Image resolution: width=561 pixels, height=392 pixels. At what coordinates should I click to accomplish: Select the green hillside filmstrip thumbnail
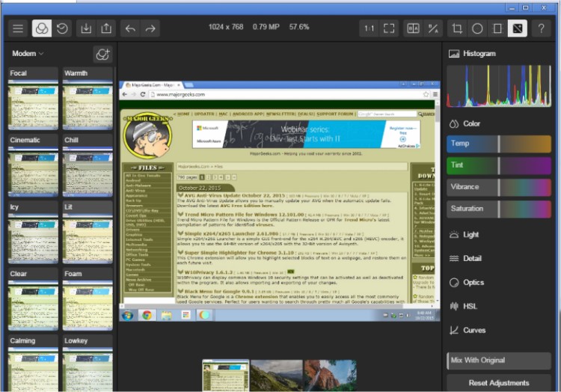(x=277, y=376)
